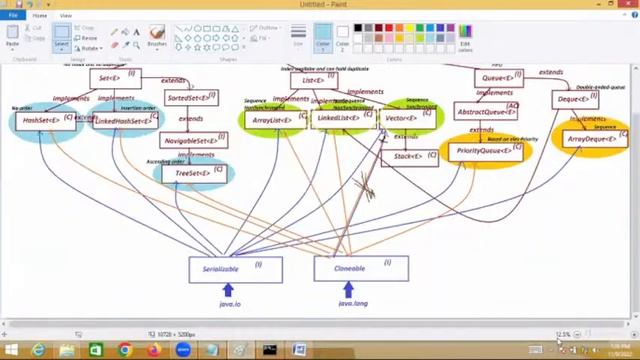Pick the yellow color swatch
The height and width of the screenshot is (360, 640).
[x=410, y=28]
